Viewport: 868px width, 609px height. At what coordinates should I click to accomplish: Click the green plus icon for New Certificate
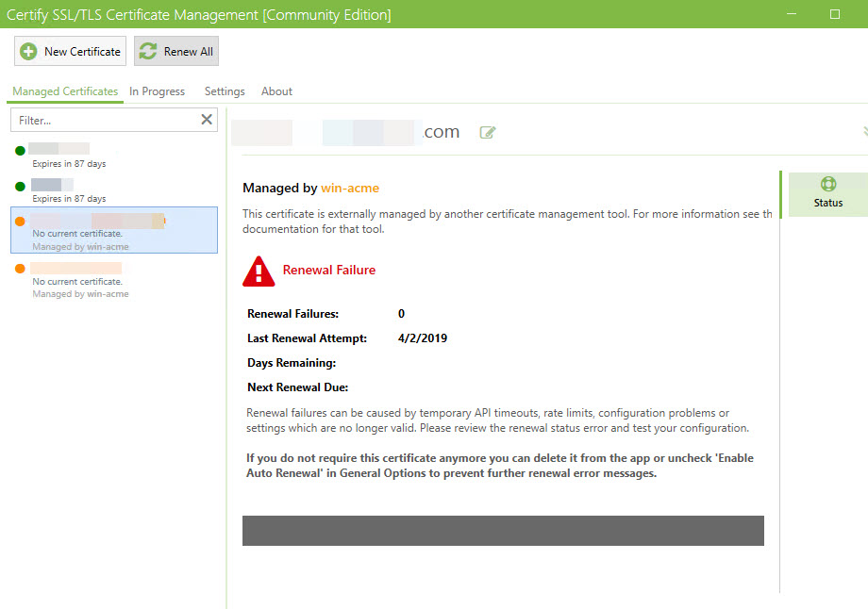point(28,51)
